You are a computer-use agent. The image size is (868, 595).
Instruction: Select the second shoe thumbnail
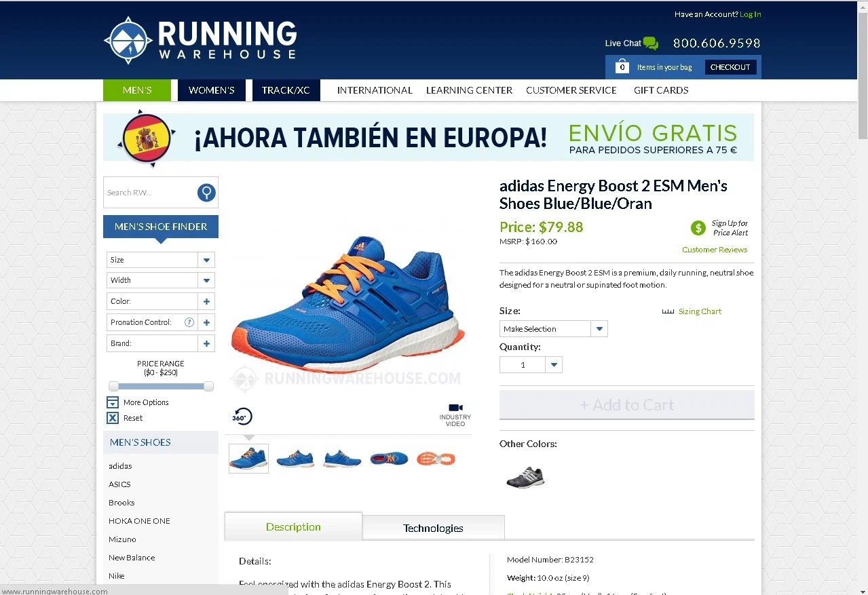(x=295, y=459)
